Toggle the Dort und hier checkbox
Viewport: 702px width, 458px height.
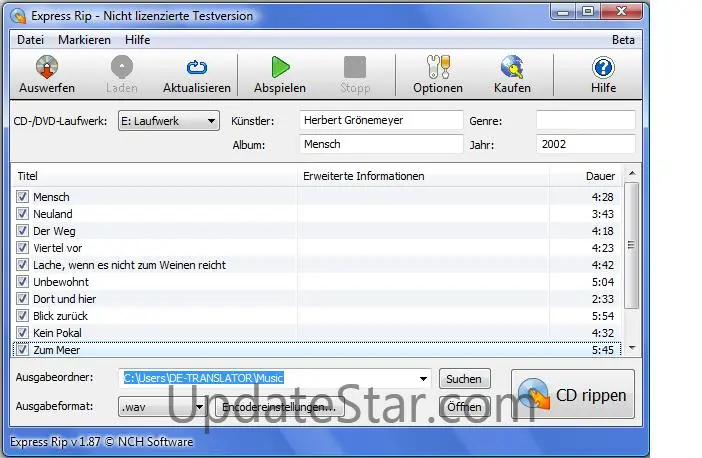22,299
